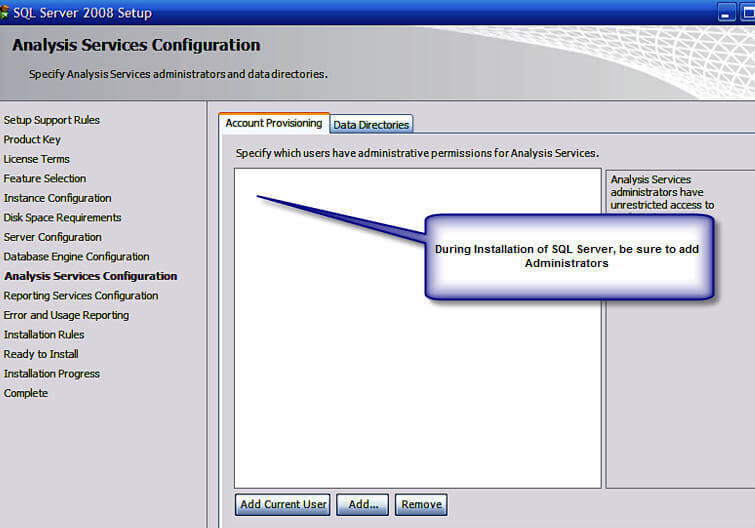755x528 pixels.
Task: Select the Database Engine Configuration step
Action: 76,257
